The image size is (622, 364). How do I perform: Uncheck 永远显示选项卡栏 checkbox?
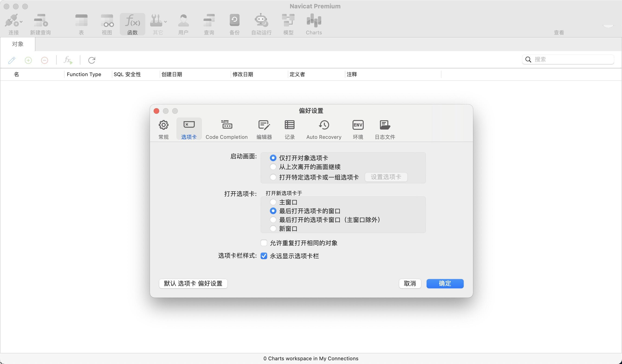(264, 256)
